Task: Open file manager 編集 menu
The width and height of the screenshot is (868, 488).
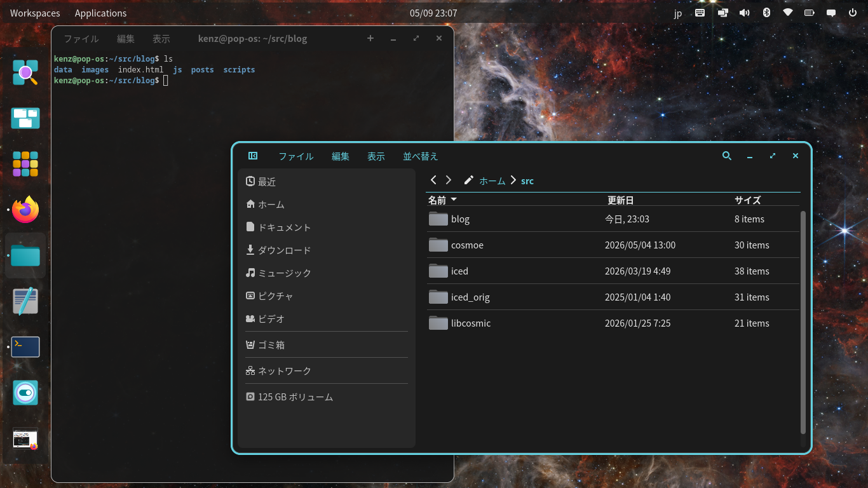Action: point(341,156)
